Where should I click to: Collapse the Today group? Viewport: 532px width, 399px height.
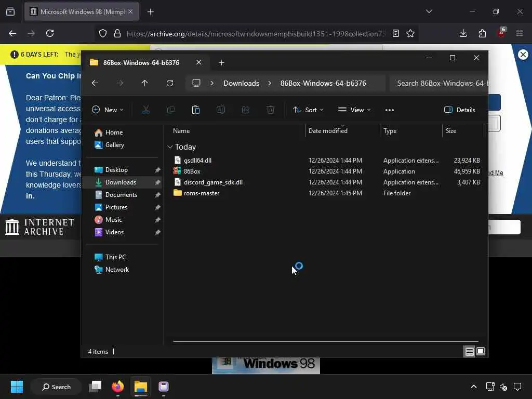170,147
